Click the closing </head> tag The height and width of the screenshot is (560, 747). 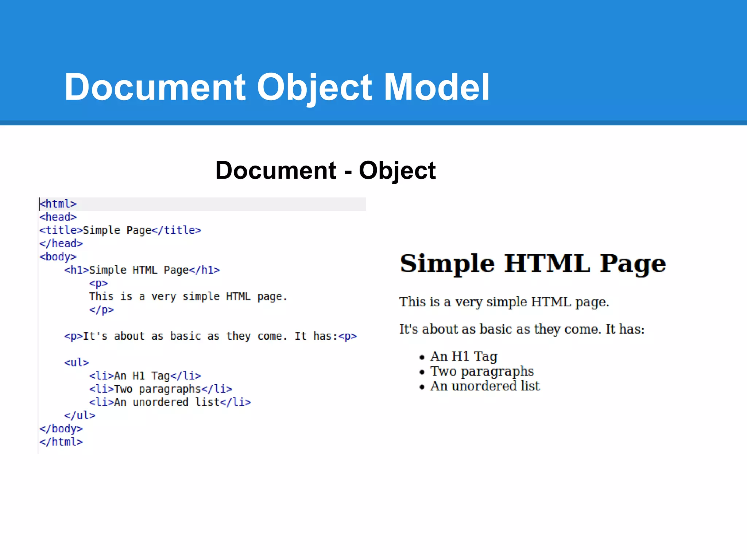click(61, 244)
